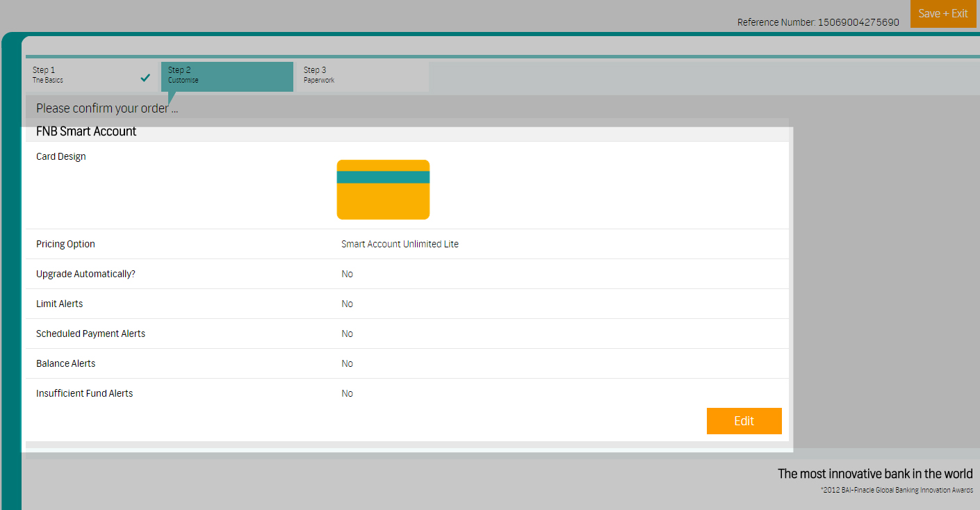Image resolution: width=980 pixels, height=510 pixels.
Task: Click the Upgrade Automatically? label
Action: [85, 274]
